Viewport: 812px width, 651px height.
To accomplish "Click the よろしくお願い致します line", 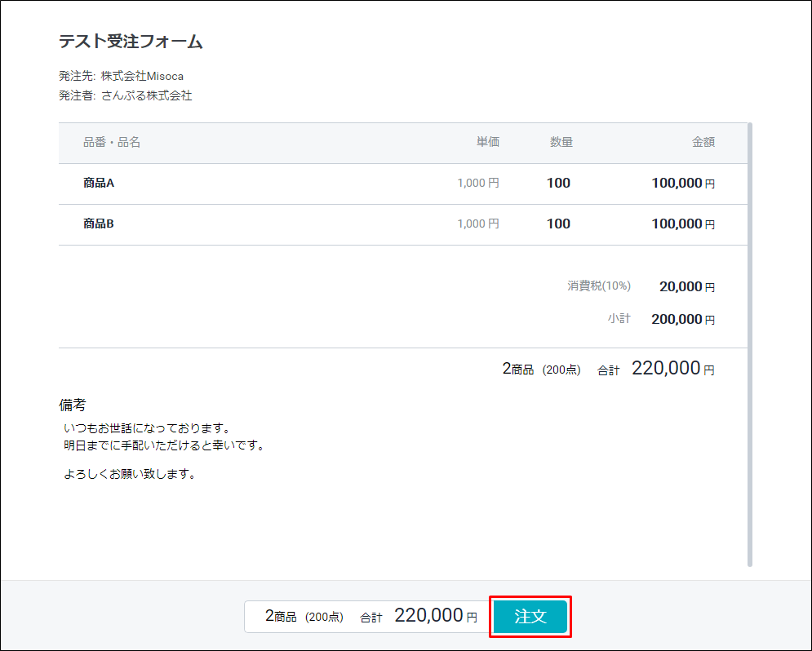I will pos(130,474).
